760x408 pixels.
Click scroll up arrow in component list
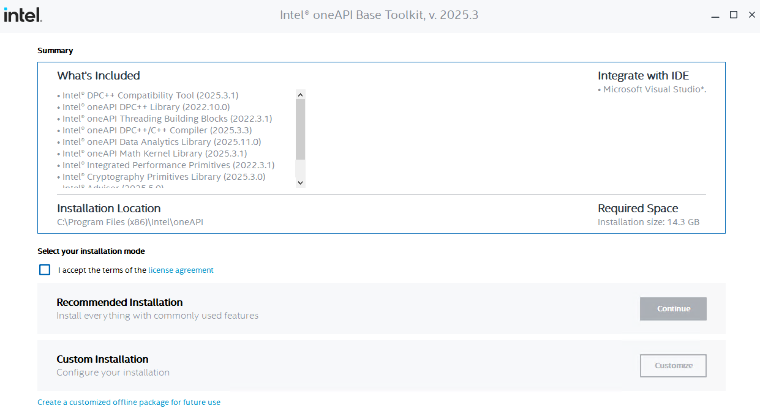pos(301,95)
